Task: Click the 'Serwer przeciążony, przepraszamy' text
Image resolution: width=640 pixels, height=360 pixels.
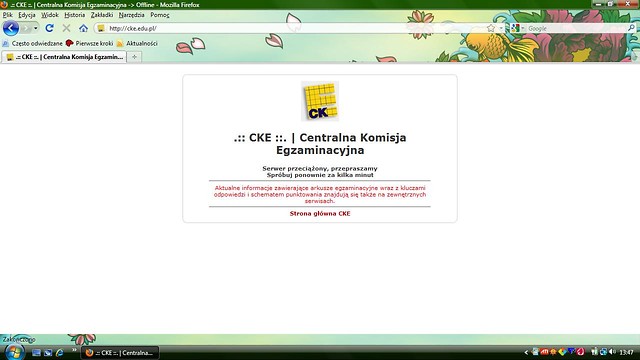Action: tap(320, 168)
